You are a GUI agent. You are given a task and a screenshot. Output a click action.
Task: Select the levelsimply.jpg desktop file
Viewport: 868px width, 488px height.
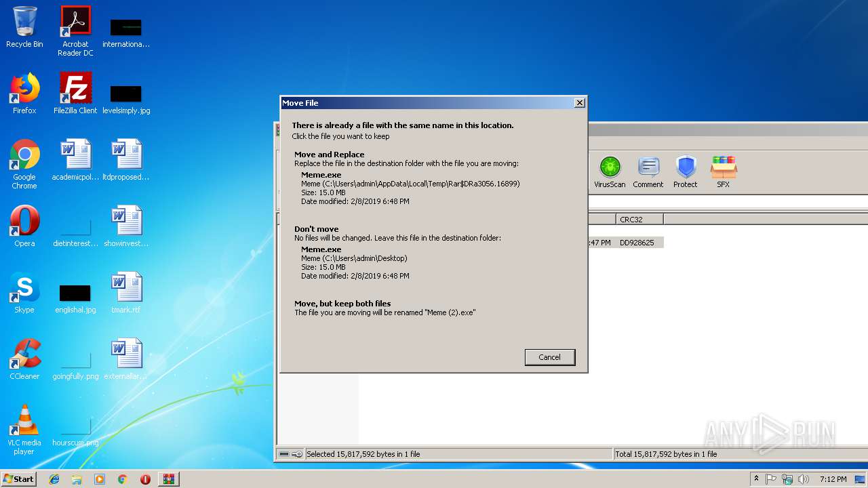(126, 99)
